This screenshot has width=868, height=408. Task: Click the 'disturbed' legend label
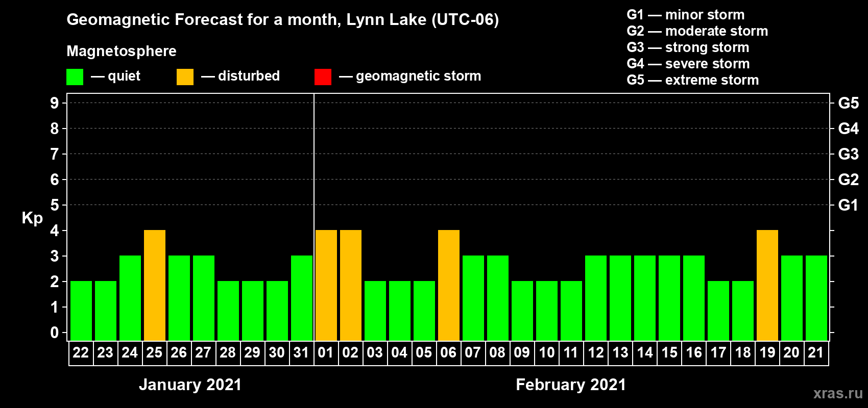[x=249, y=76]
